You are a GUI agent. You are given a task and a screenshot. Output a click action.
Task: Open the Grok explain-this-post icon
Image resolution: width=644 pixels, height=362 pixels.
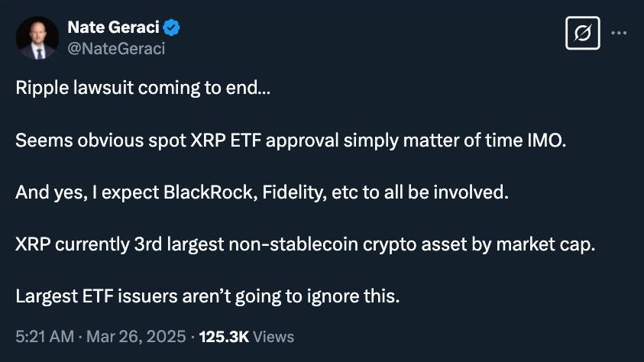pos(582,34)
